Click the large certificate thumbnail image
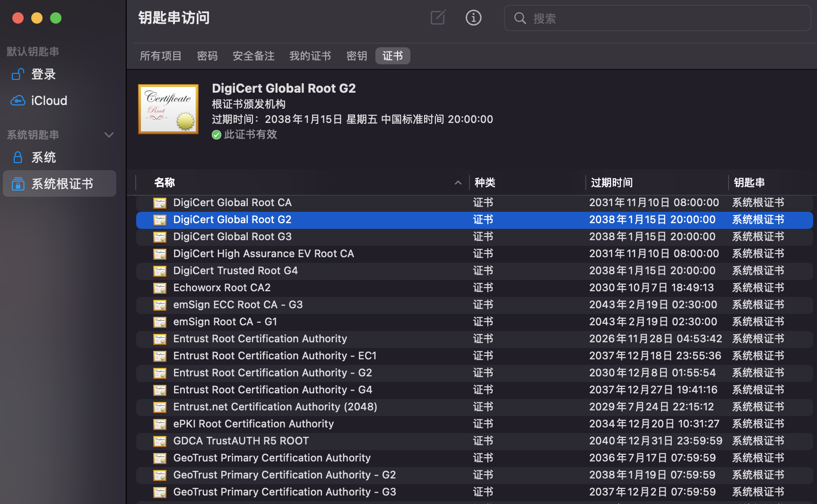Screen dimensions: 817x504 [168, 109]
